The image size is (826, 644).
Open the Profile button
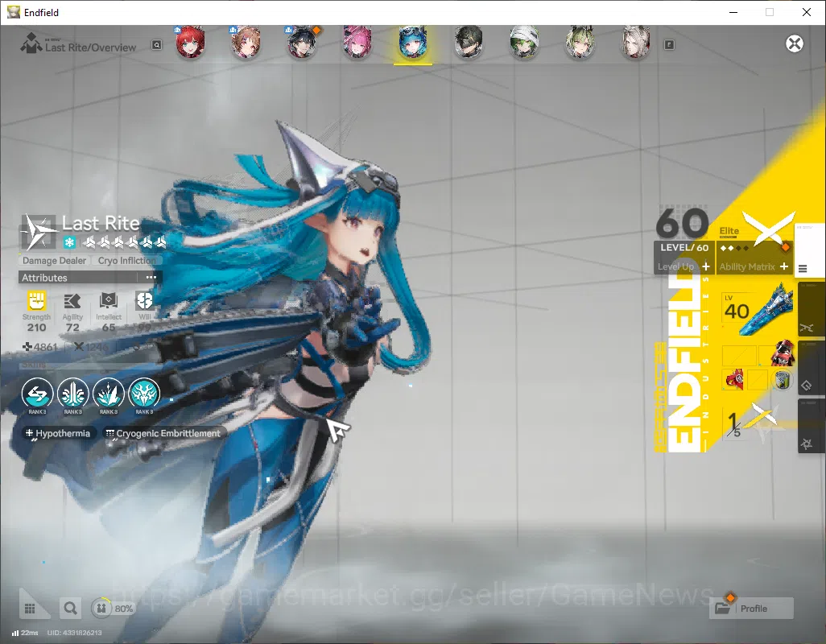pyautogui.click(x=751, y=609)
